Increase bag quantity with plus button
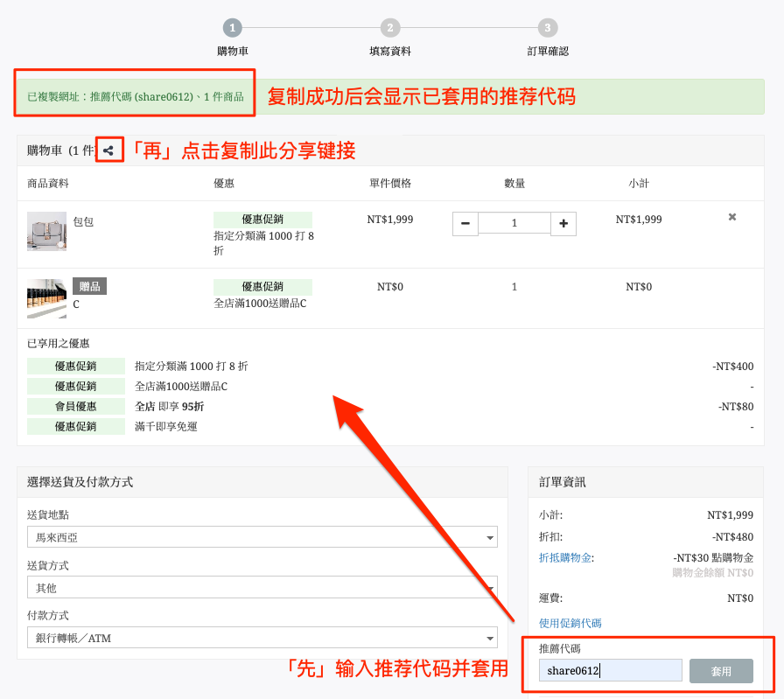The image size is (784, 699). 563,223
